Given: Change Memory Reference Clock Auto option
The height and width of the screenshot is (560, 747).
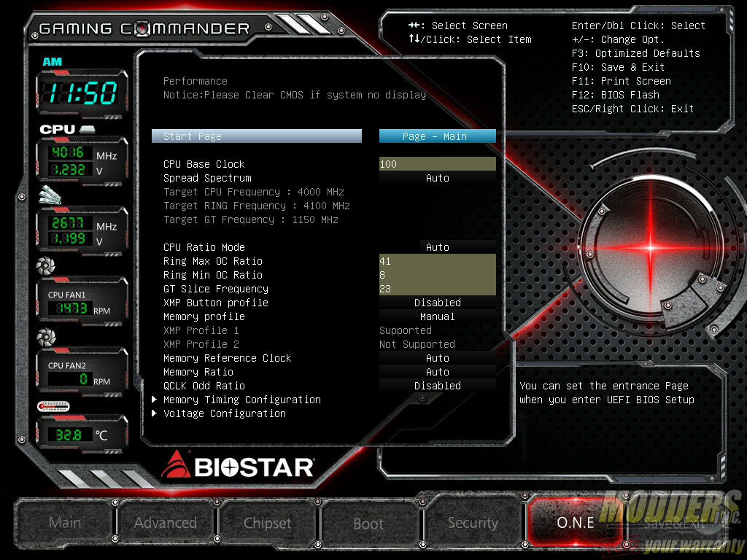Looking at the screenshot, I should click(x=438, y=357).
